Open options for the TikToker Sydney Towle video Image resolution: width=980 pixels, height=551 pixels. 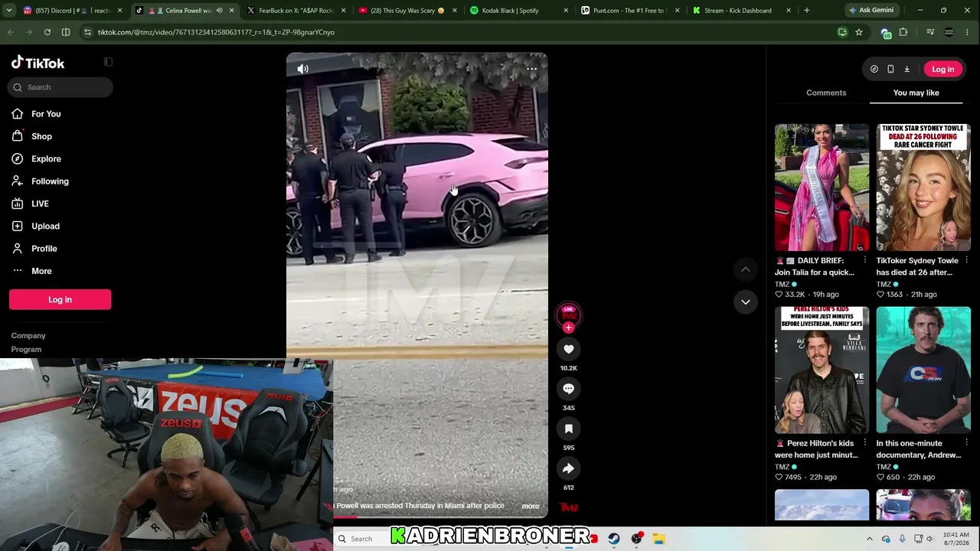(967, 260)
